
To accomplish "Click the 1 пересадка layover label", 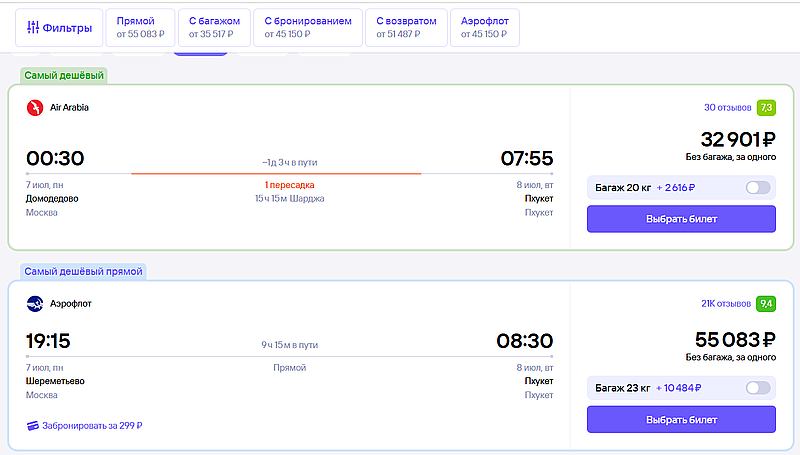I will [x=289, y=185].
